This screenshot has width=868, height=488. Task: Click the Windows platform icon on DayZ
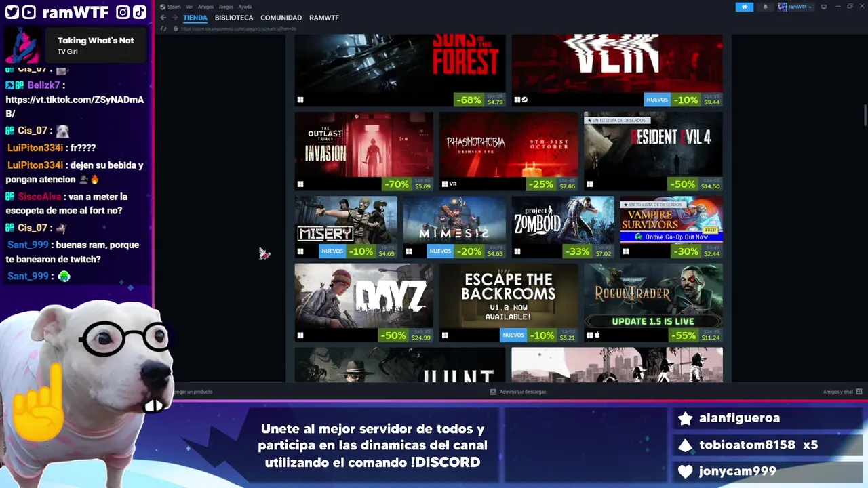[x=300, y=335]
